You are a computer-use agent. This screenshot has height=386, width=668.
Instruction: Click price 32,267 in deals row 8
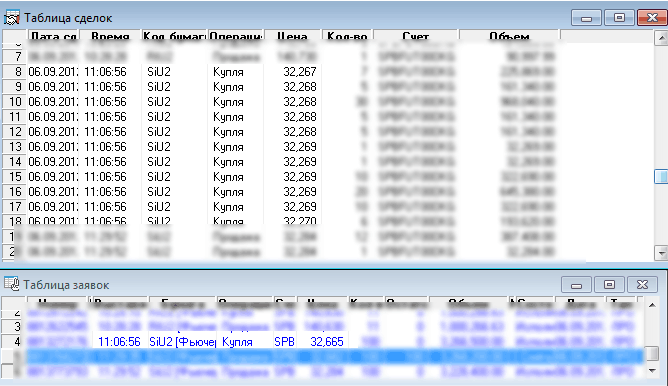(300, 72)
